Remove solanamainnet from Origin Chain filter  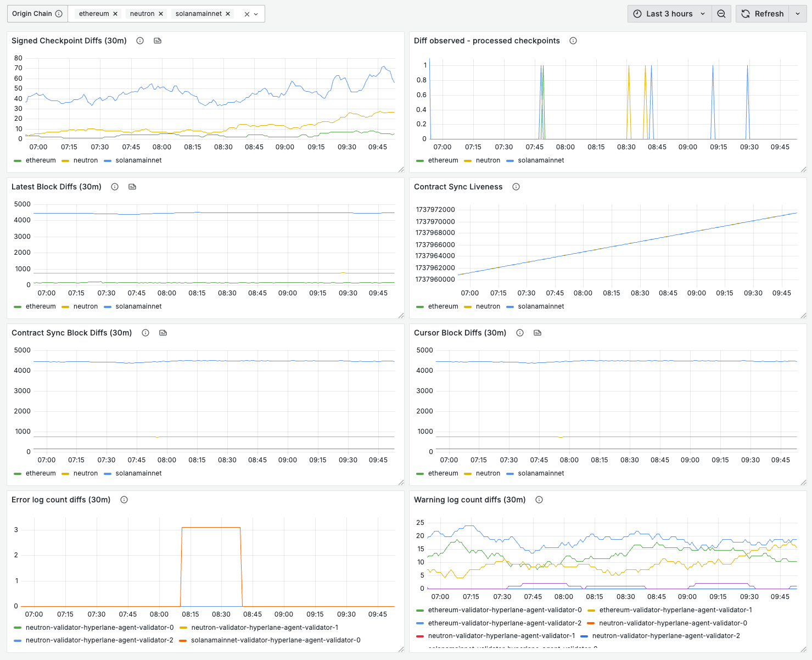coord(228,14)
